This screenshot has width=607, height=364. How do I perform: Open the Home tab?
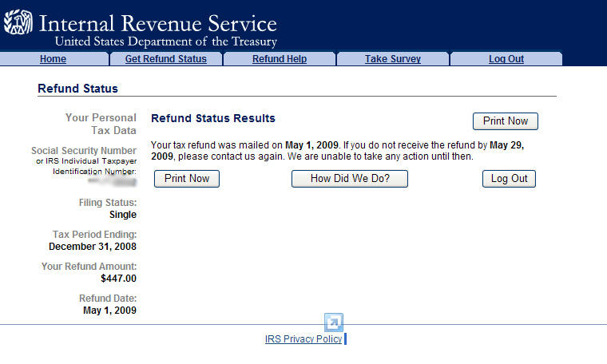53,59
